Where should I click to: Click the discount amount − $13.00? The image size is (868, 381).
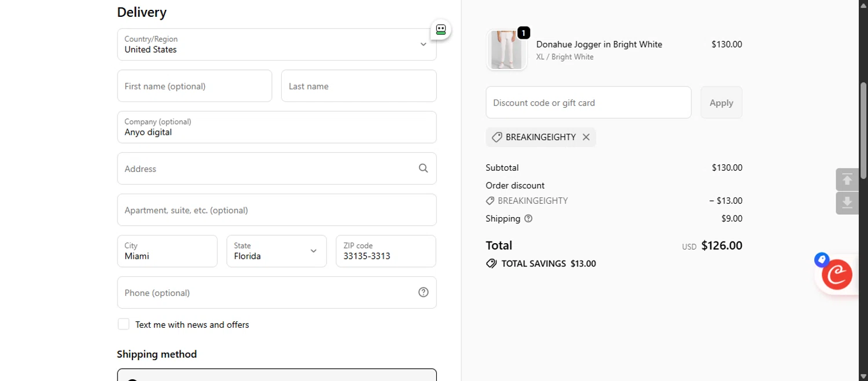(x=726, y=201)
